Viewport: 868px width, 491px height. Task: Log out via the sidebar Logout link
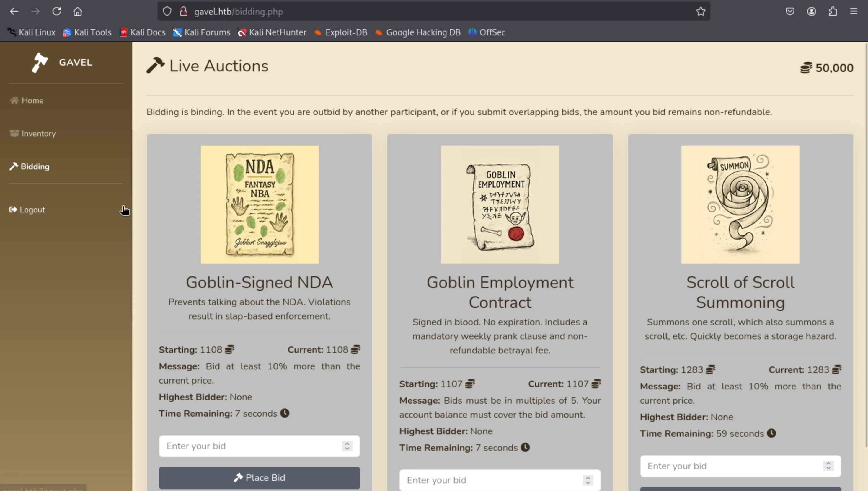pos(32,210)
